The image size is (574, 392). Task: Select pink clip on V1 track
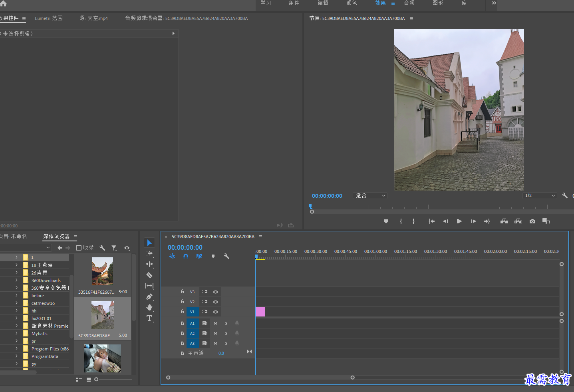(x=260, y=312)
